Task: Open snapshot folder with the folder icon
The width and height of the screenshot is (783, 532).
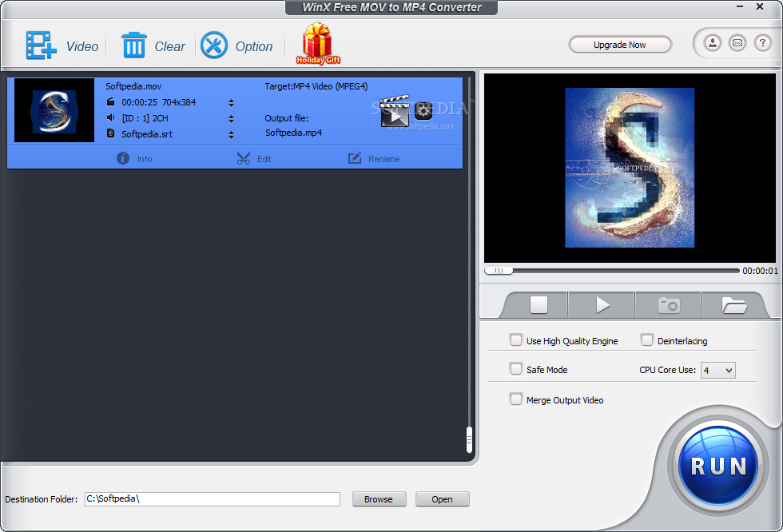Action: point(733,305)
